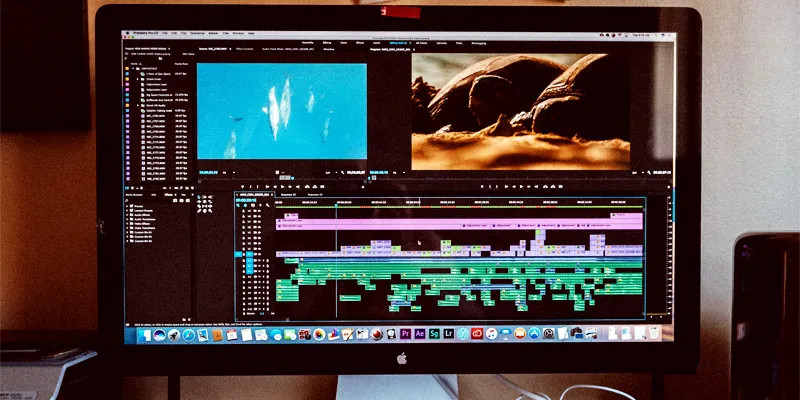Viewport: 800px width, 400px height.
Task: Click the Premiere Pro dock icon
Action: (405, 334)
